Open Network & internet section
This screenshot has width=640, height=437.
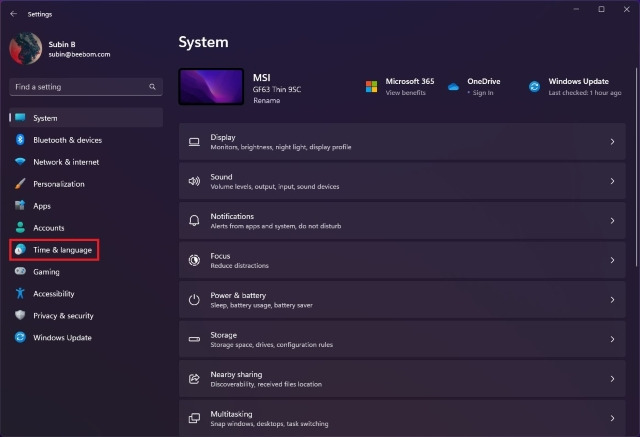click(x=66, y=162)
